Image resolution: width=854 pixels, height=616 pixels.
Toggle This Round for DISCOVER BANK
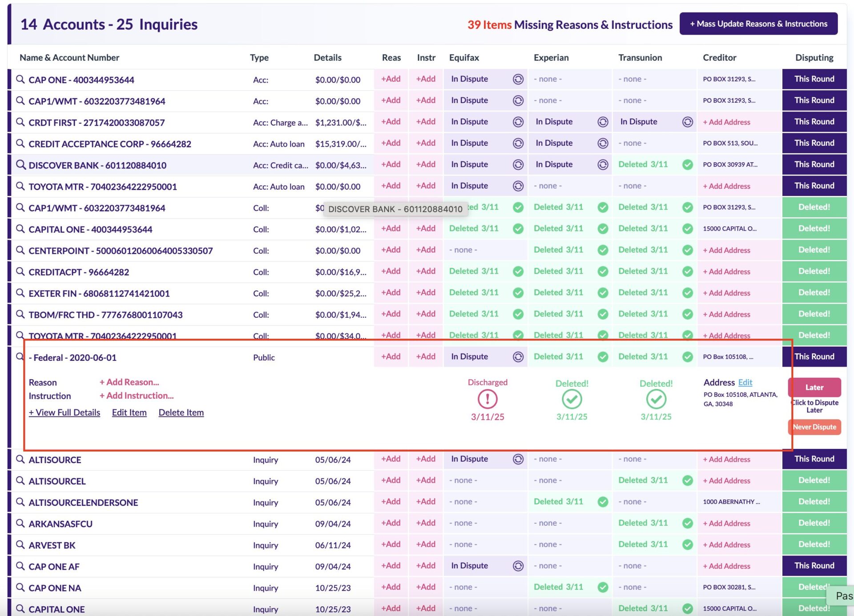point(814,164)
